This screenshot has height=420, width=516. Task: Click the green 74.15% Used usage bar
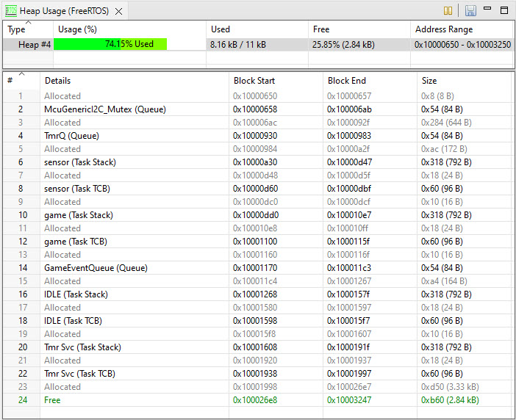tap(110, 44)
